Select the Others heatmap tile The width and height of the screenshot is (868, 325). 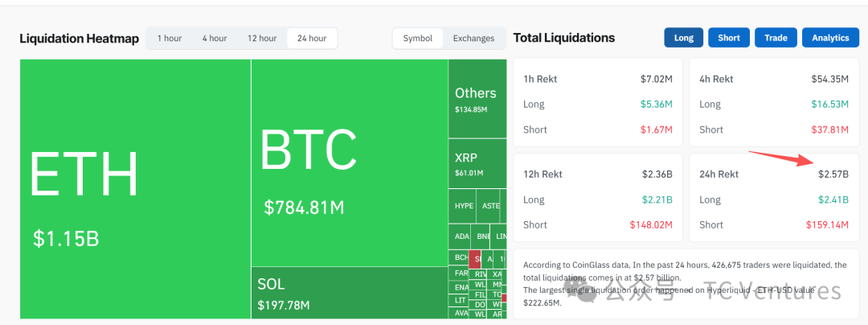coord(477,99)
